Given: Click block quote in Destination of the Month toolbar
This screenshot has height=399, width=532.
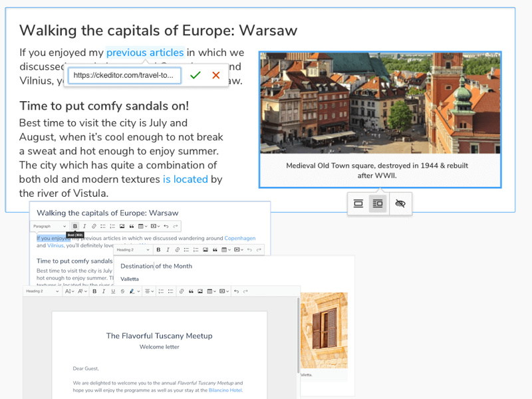Looking at the screenshot, I should pos(215,250).
